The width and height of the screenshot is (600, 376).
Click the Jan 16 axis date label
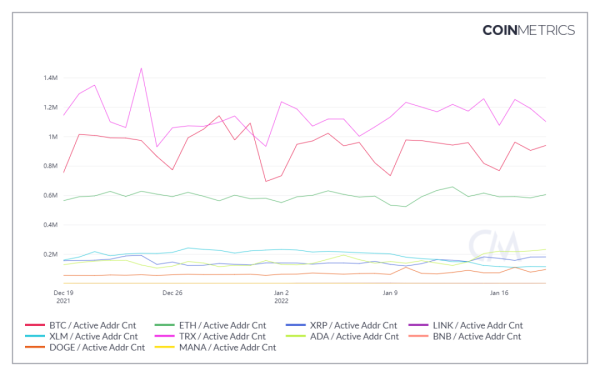(499, 293)
